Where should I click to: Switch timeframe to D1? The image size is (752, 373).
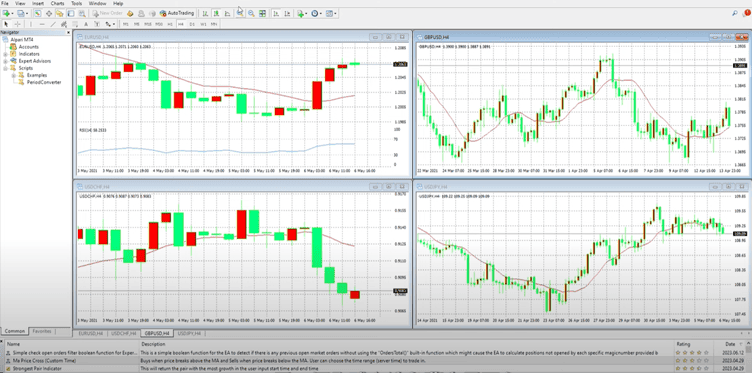[192, 24]
